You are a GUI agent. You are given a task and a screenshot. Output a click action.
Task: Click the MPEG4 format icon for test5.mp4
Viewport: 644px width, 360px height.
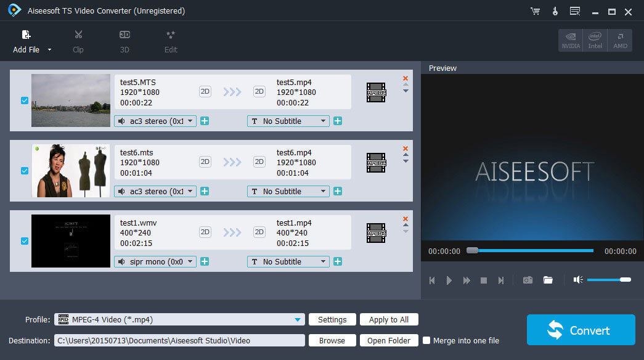coord(376,92)
